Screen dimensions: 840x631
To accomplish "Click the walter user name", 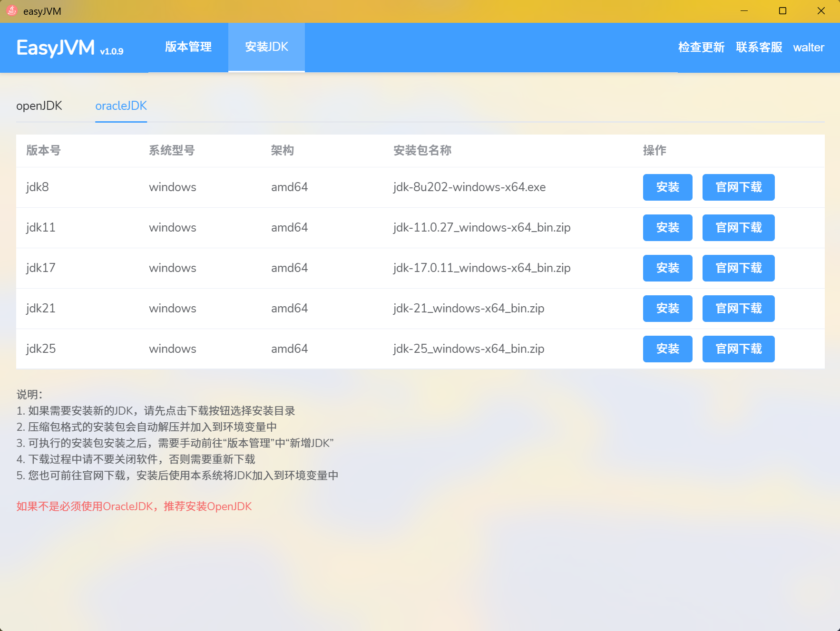I will click(x=808, y=48).
